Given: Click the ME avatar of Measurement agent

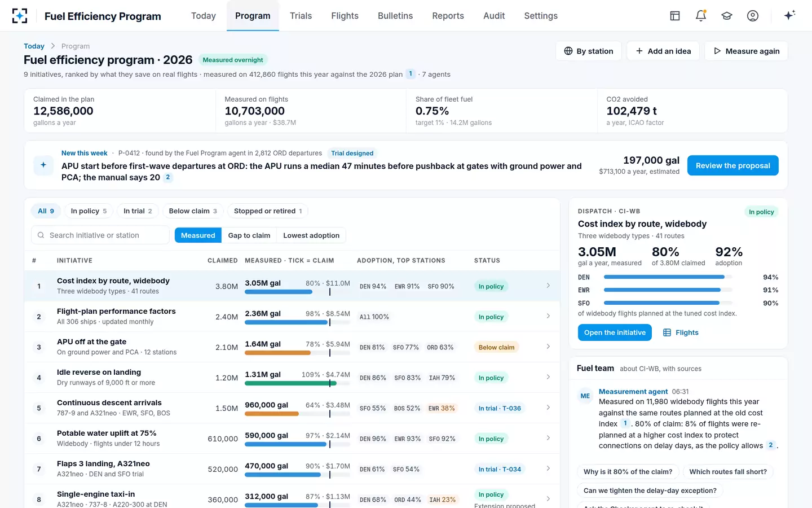Looking at the screenshot, I should (585, 396).
